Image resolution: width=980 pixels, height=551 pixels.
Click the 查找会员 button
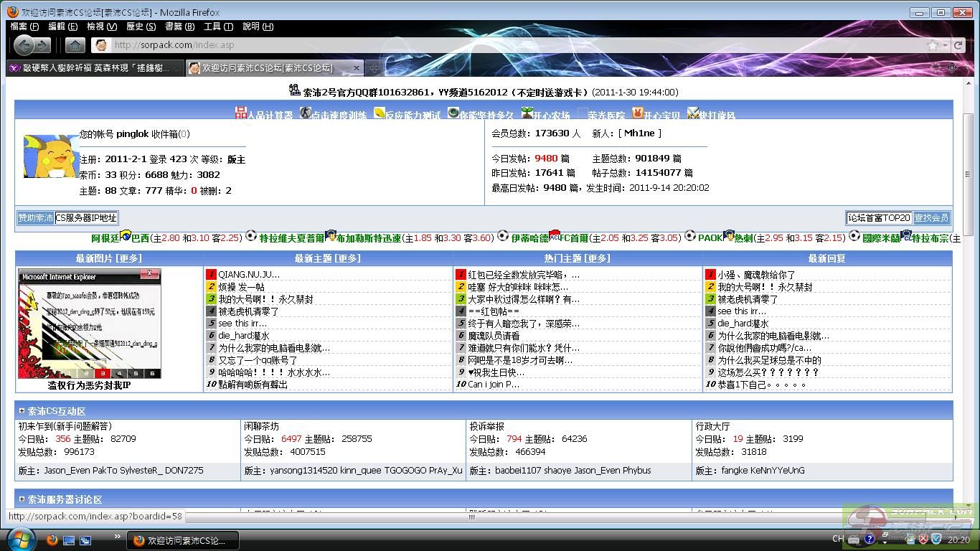coord(931,218)
